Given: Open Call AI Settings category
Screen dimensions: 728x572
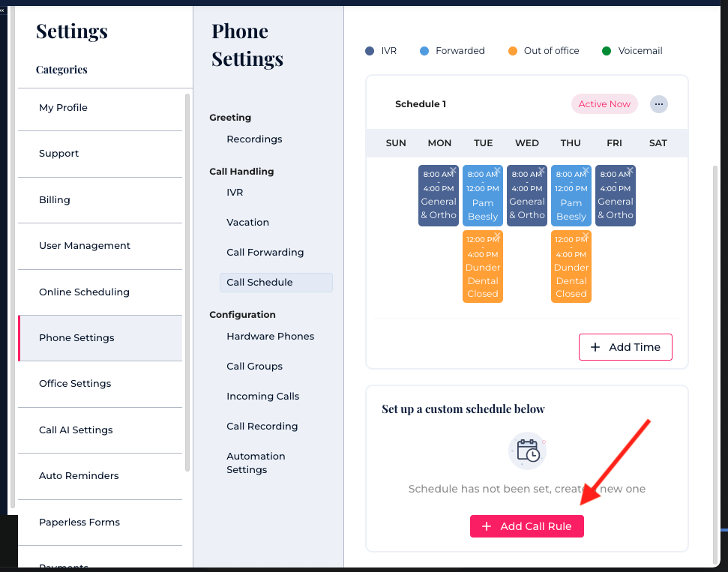Looking at the screenshot, I should click(x=76, y=430).
